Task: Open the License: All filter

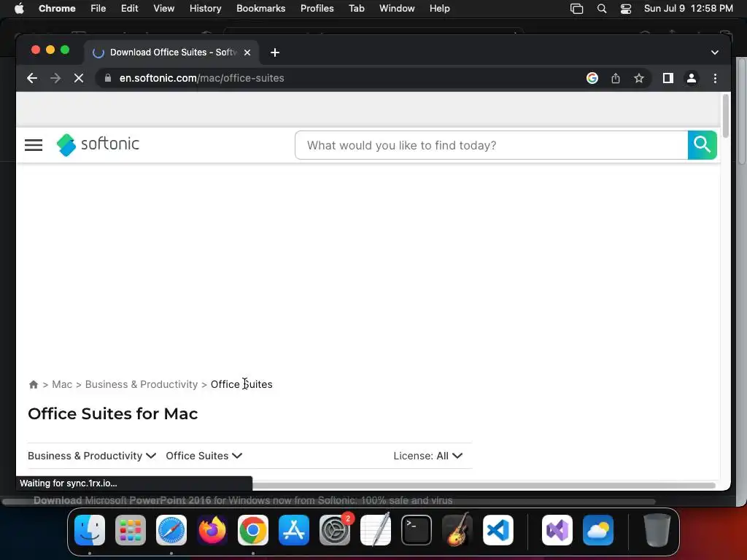Action: click(x=427, y=456)
